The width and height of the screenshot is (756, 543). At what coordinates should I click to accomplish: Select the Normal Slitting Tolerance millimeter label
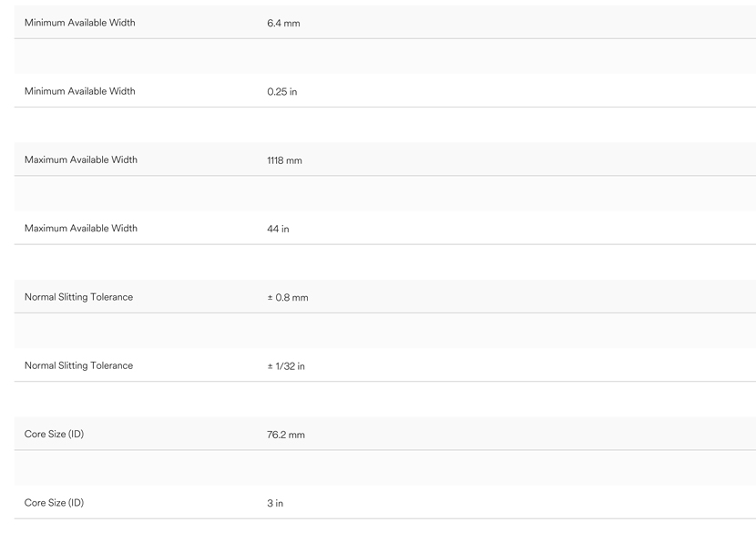tap(78, 297)
